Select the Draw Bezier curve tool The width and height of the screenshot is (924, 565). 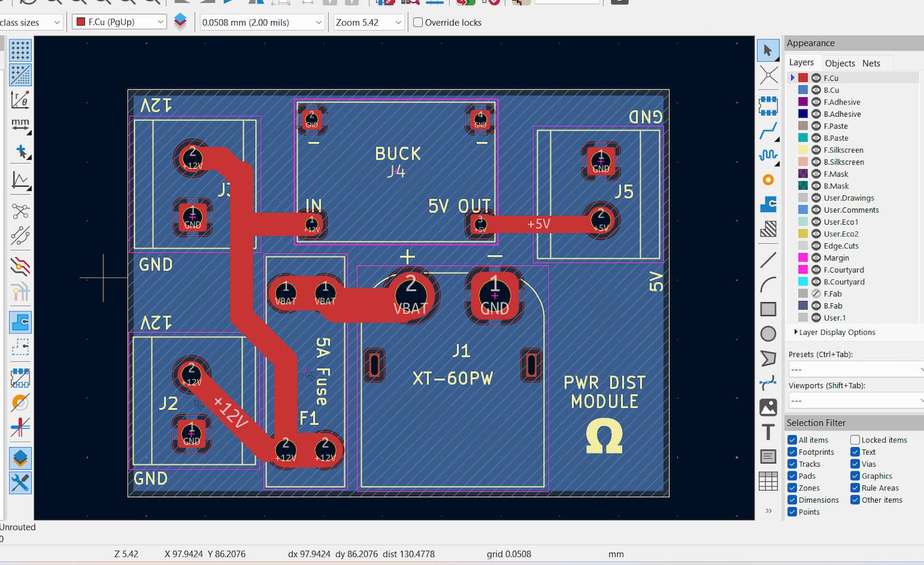point(768,382)
